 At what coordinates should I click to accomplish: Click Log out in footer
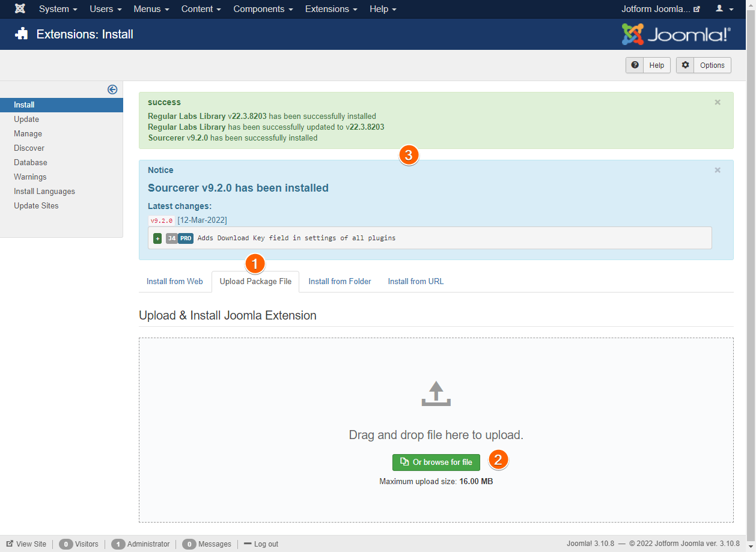tap(261, 544)
